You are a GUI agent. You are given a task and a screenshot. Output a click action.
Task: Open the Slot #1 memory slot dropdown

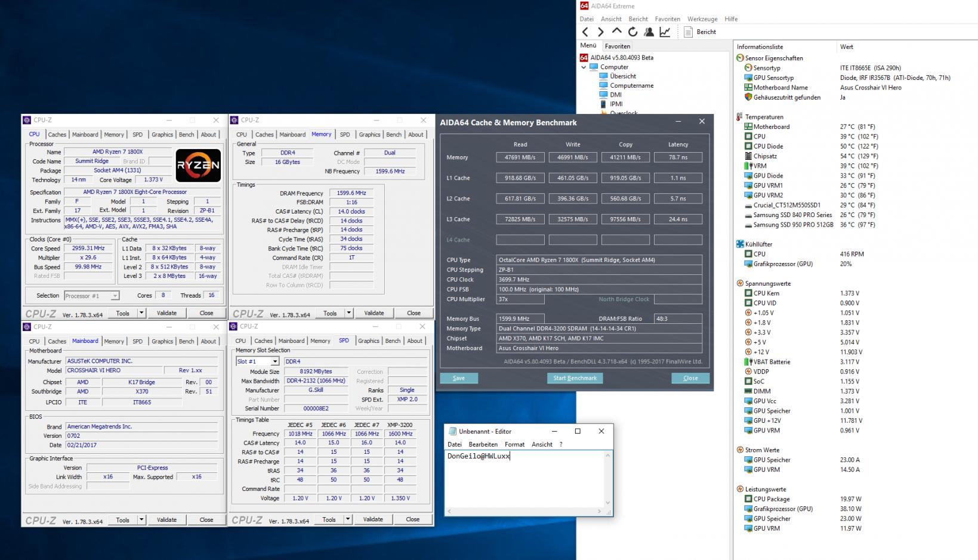274,361
